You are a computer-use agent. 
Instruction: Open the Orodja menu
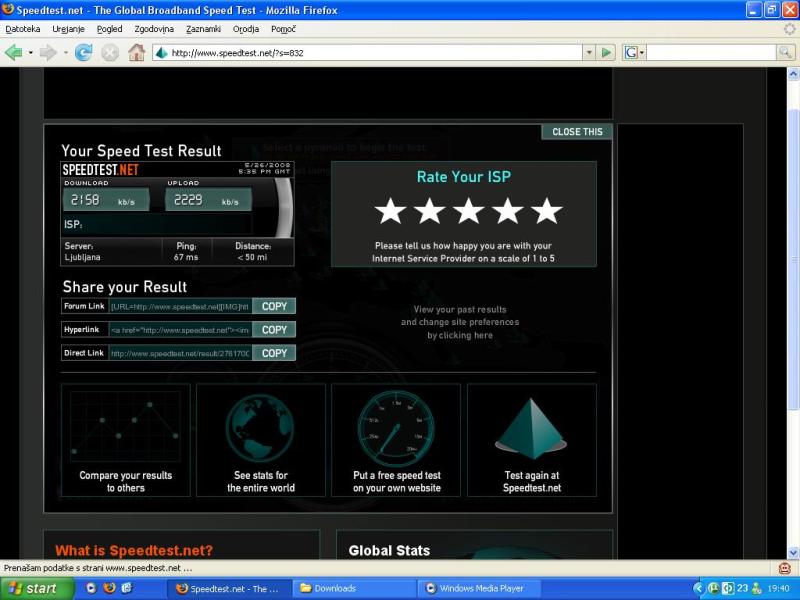(x=246, y=29)
